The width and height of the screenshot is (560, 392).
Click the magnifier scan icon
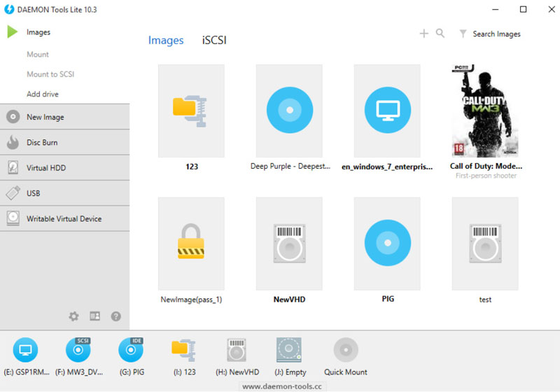pyautogui.click(x=440, y=33)
